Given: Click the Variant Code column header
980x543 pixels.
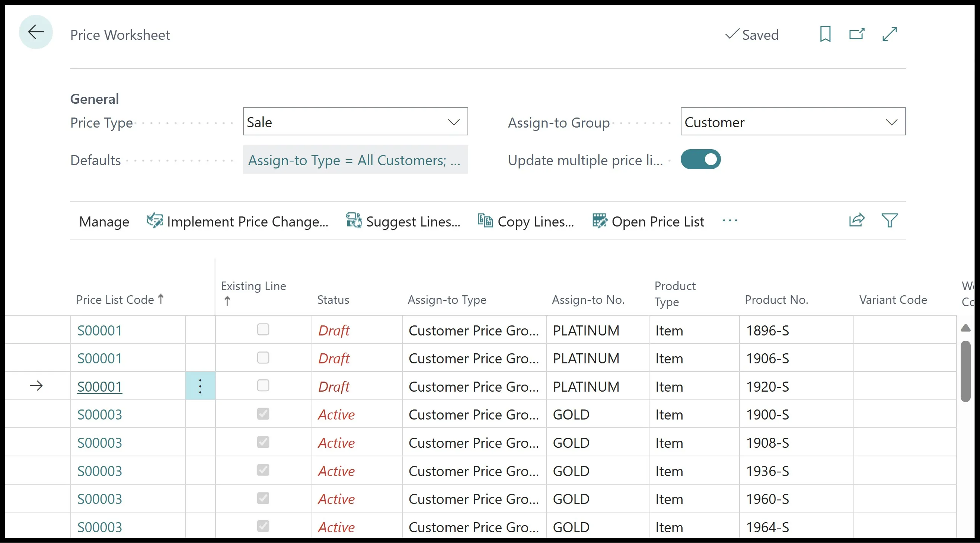Looking at the screenshot, I should 893,300.
